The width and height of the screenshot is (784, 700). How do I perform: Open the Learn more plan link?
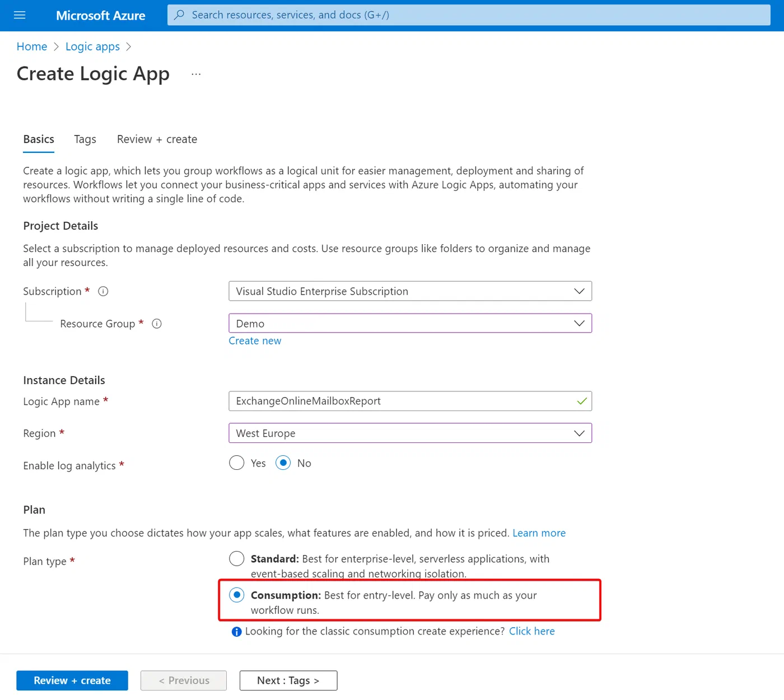point(539,533)
